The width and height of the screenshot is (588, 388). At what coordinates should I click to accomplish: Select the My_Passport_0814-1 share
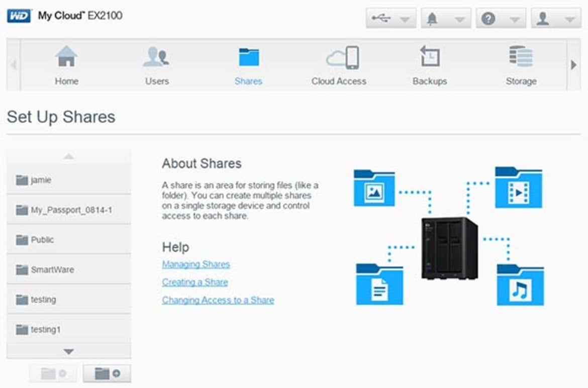pyautogui.click(x=69, y=210)
